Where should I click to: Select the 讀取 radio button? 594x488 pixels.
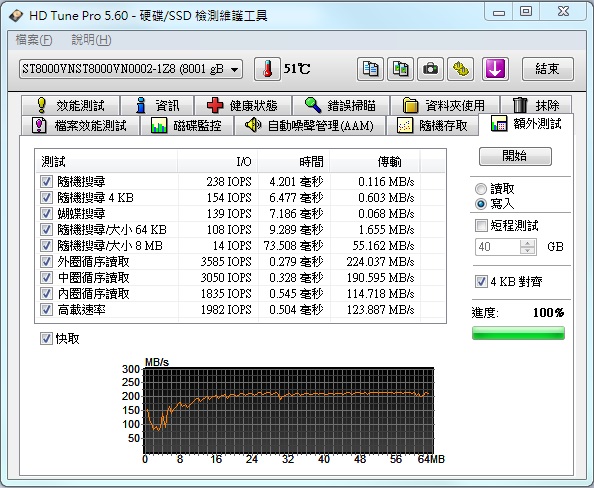(x=480, y=189)
